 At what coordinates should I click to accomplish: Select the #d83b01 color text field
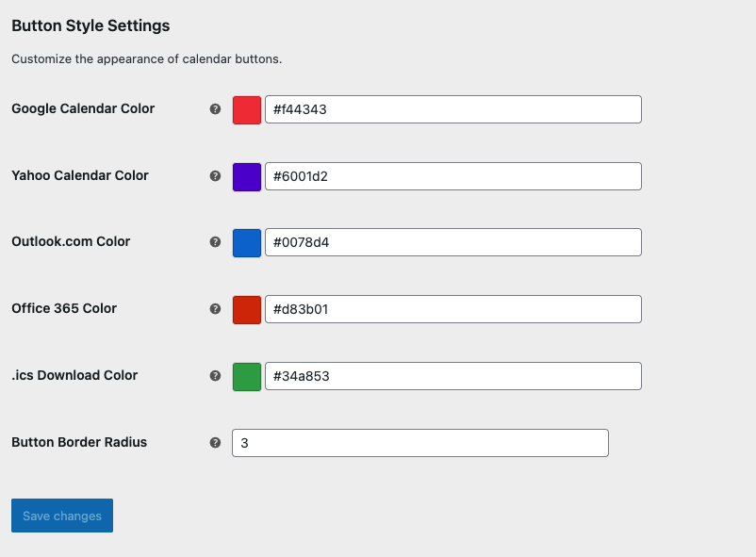453,309
